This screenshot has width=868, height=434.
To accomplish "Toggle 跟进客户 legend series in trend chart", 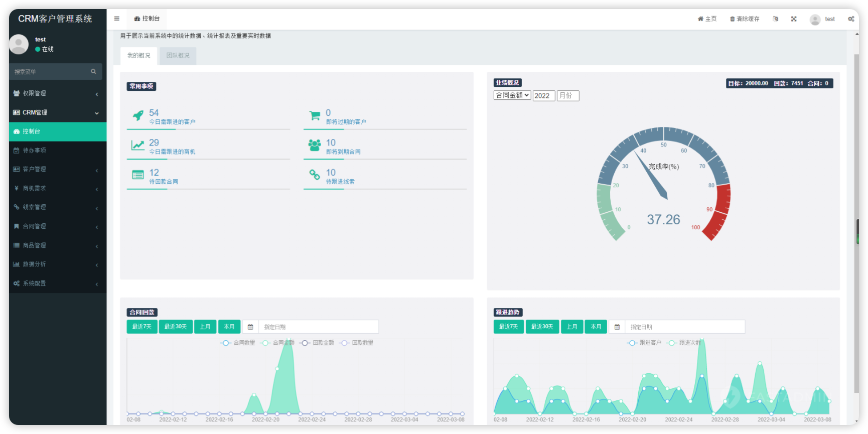I will 644,343.
